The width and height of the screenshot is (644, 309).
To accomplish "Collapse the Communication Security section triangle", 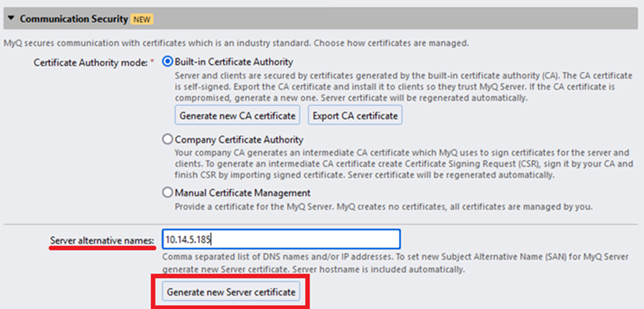I will pos(11,18).
